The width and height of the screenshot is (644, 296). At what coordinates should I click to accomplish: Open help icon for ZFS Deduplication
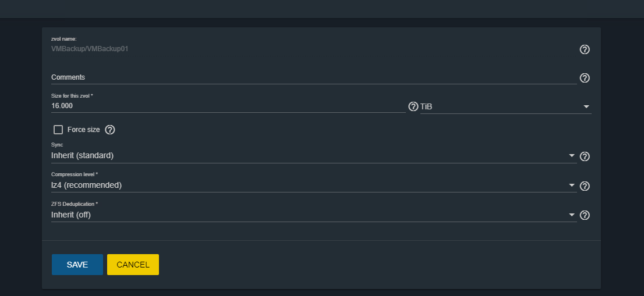point(585,215)
